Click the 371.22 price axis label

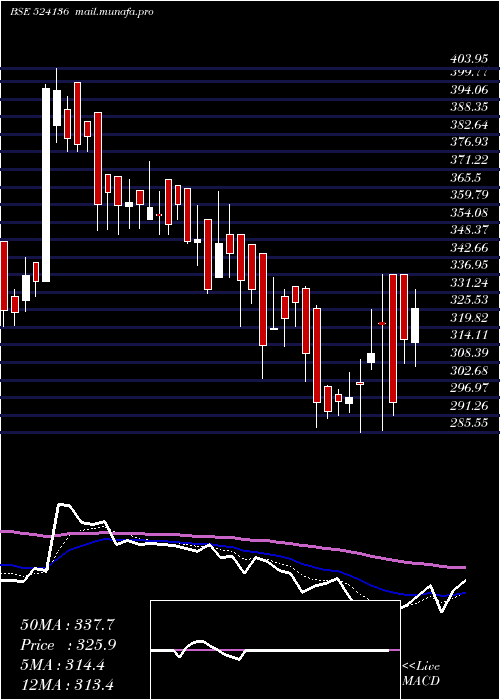click(468, 160)
